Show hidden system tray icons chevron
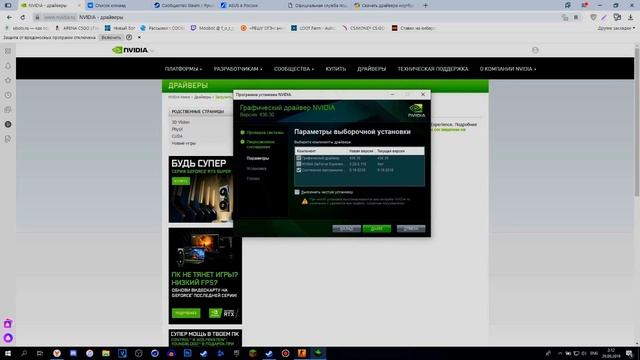The width and height of the screenshot is (640, 360). [x=560, y=353]
